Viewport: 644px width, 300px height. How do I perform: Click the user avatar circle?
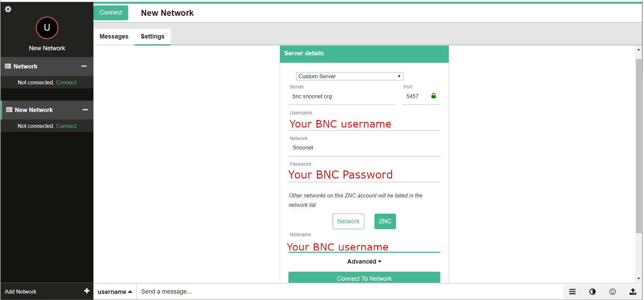(x=47, y=28)
